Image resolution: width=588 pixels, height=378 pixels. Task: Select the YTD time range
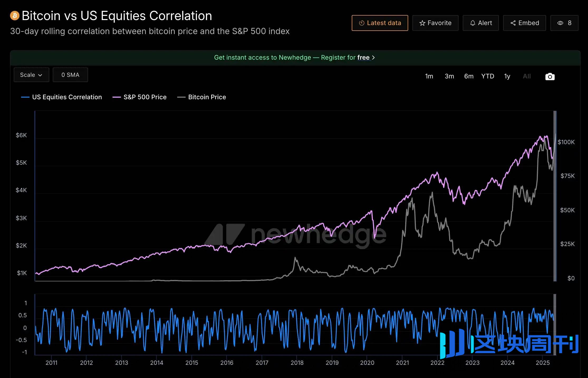488,76
